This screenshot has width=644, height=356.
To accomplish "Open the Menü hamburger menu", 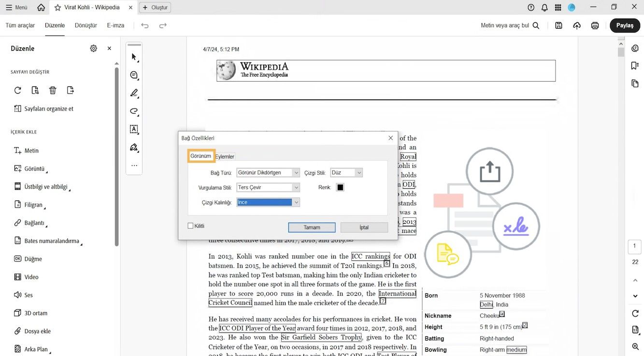I will (16, 8).
